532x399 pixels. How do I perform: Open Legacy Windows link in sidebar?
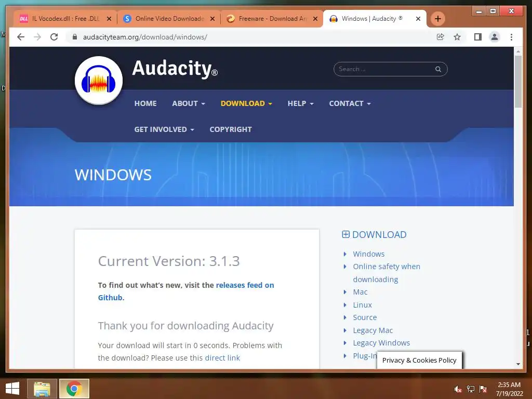click(381, 343)
